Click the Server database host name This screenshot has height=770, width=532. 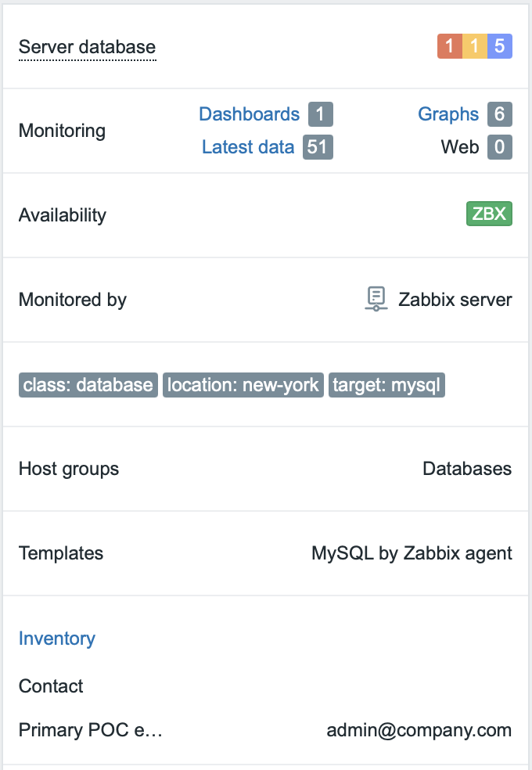tap(87, 47)
